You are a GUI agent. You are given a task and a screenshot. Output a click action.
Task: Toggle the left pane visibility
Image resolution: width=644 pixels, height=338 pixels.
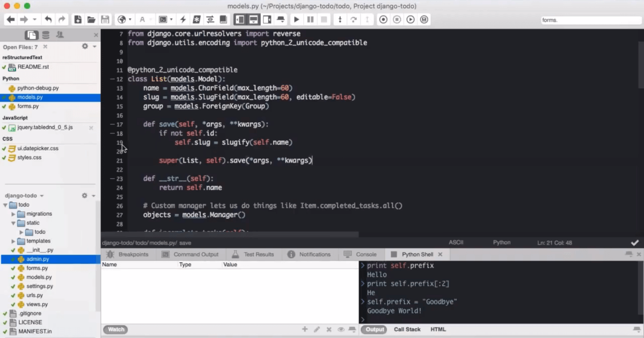[x=239, y=19]
